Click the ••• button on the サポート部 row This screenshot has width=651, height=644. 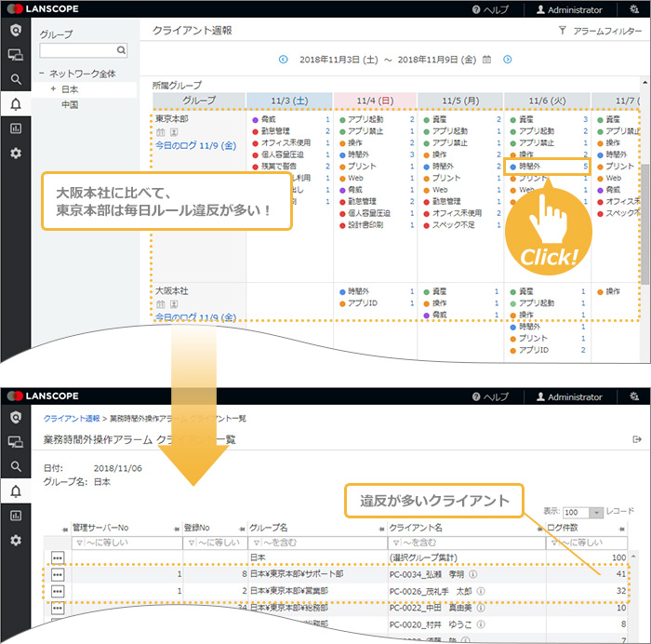click(58, 574)
